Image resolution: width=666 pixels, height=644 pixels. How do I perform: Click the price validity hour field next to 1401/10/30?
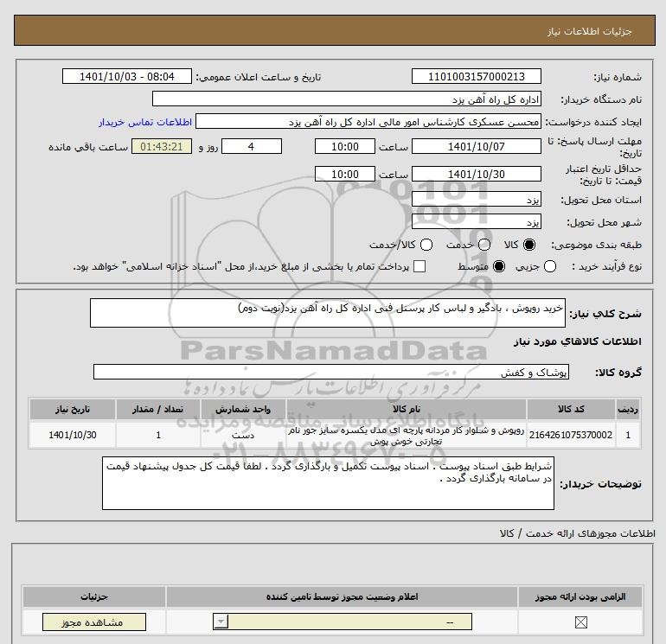(344, 174)
